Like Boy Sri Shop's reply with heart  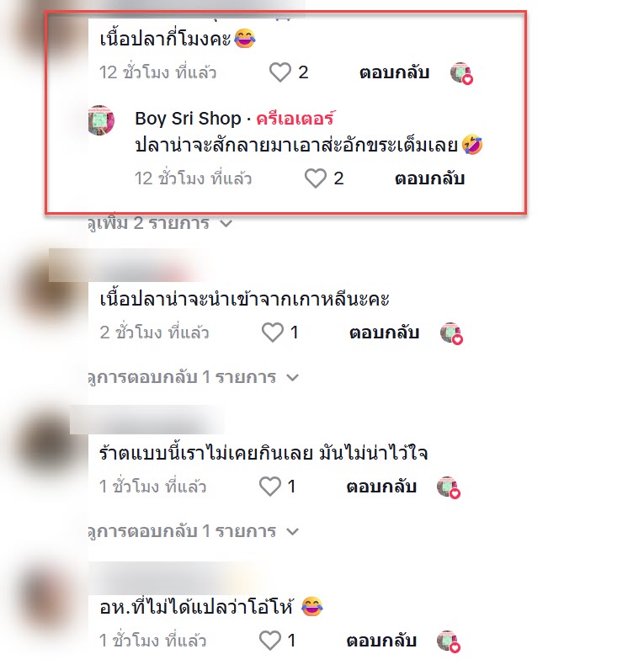pyautogui.click(x=316, y=178)
